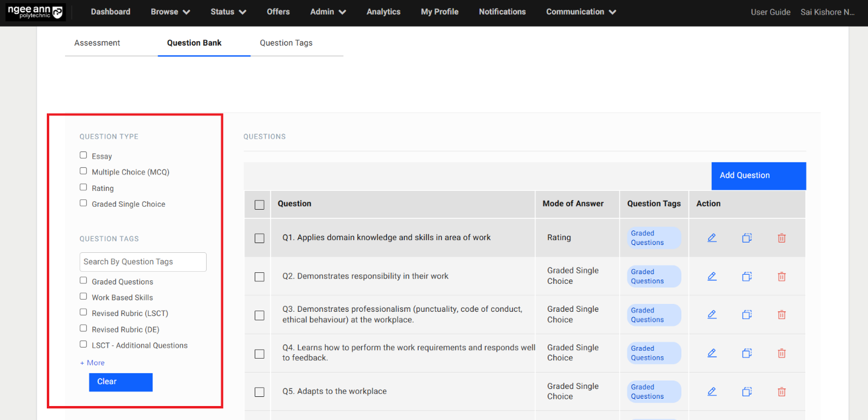Click the Ngee Ann Polytechnic logo
The width and height of the screenshot is (868, 420).
click(x=35, y=12)
